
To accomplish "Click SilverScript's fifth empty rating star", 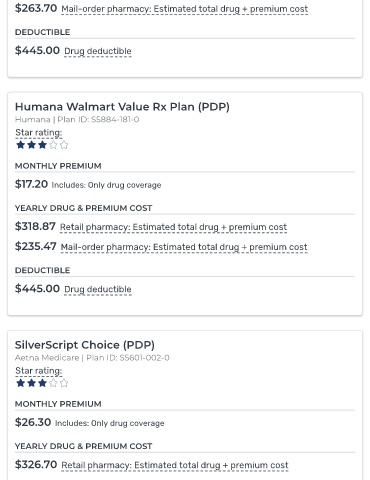I will (x=64, y=383).
